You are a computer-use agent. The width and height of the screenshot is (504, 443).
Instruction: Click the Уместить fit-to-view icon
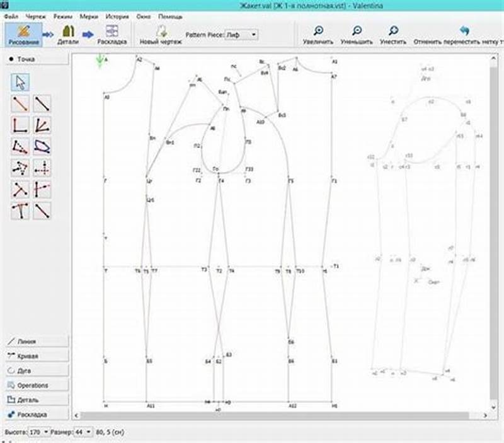pyautogui.click(x=392, y=32)
